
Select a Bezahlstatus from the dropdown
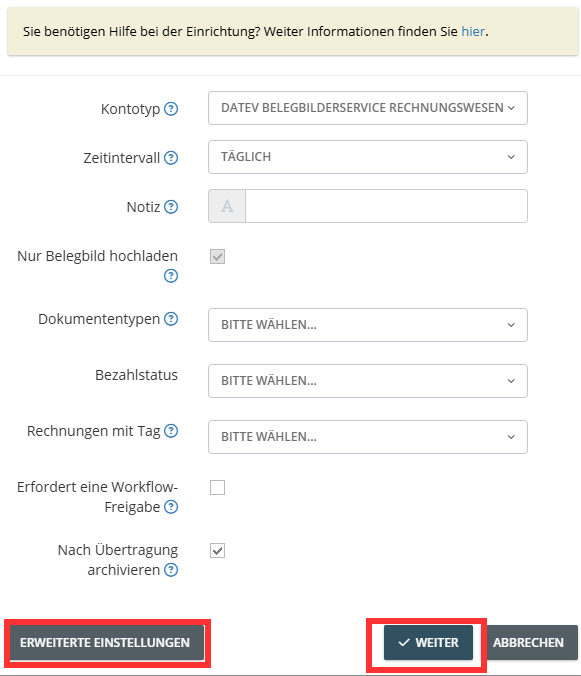tap(368, 381)
